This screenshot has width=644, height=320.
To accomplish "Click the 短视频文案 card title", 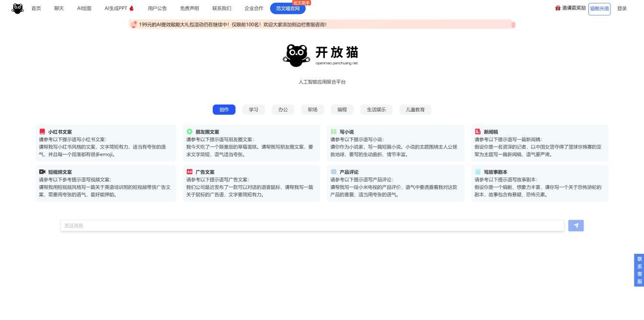I will [60, 172].
